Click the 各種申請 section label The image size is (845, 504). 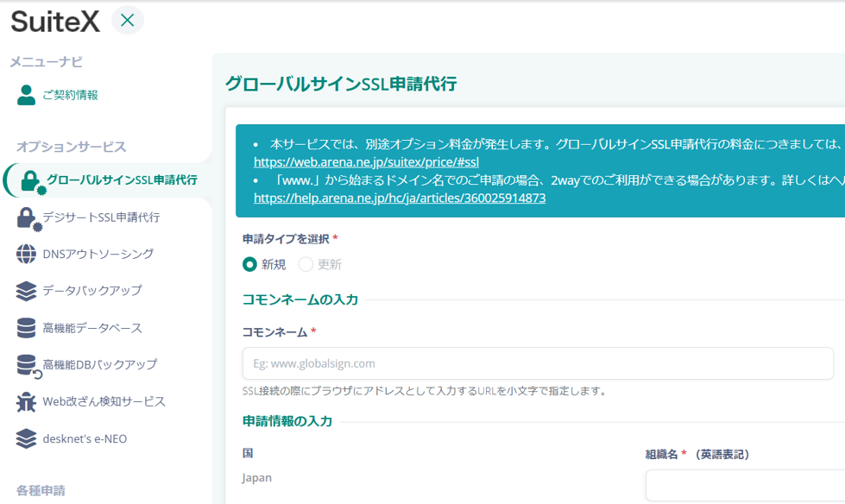(x=41, y=490)
